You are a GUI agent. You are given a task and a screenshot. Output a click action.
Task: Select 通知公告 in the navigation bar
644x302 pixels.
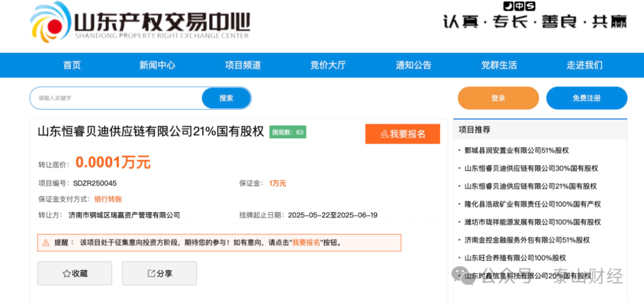pos(414,65)
